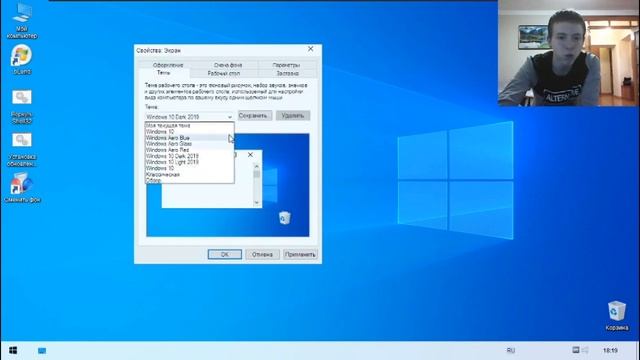Screen dimensions: 640x360
Task: Choose Windows Aero Red theme
Action: coord(189,150)
